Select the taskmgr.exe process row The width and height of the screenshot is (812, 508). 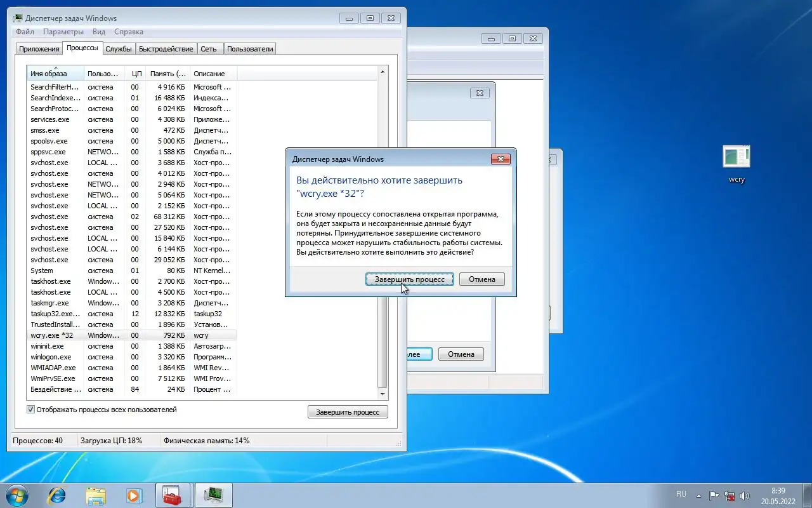click(132, 303)
